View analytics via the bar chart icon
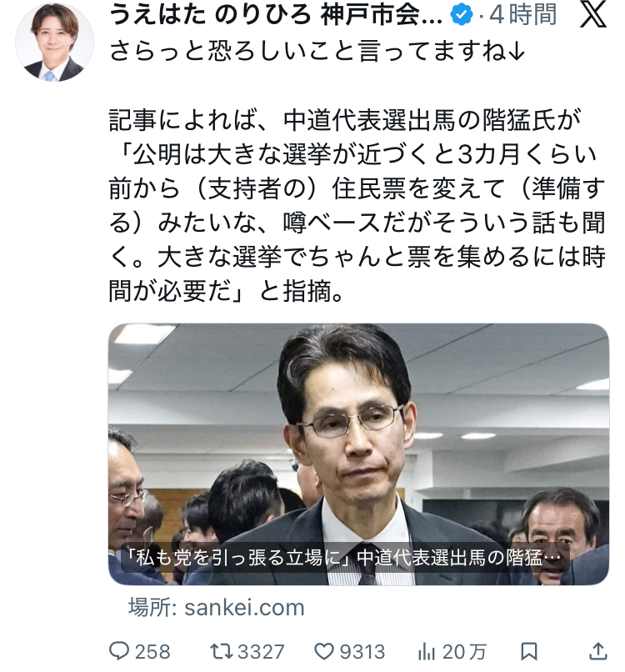 pyautogui.click(x=426, y=651)
